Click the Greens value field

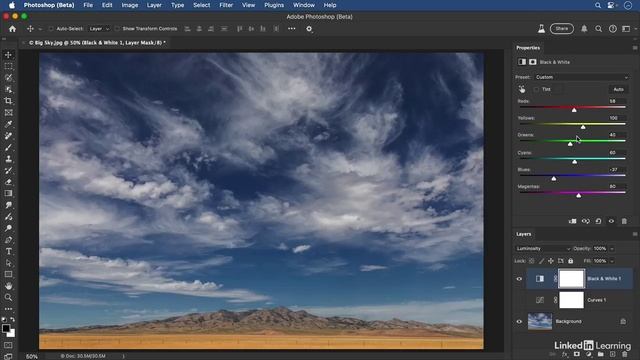616,135
